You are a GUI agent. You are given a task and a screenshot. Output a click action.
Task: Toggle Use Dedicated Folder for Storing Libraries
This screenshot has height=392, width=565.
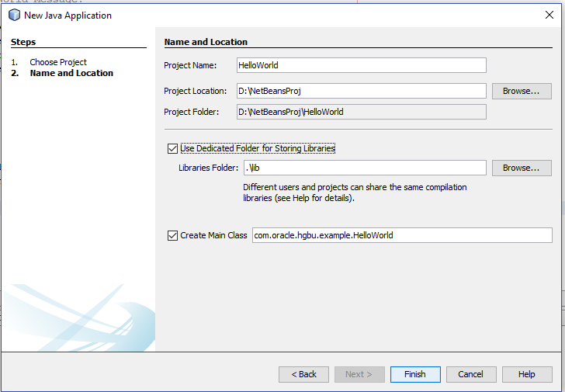tap(172, 147)
